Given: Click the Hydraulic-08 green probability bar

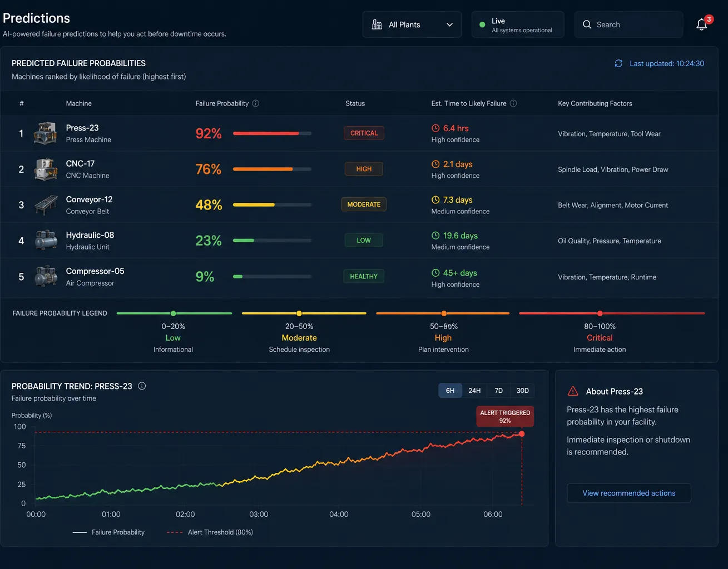Looking at the screenshot, I should coord(244,241).
